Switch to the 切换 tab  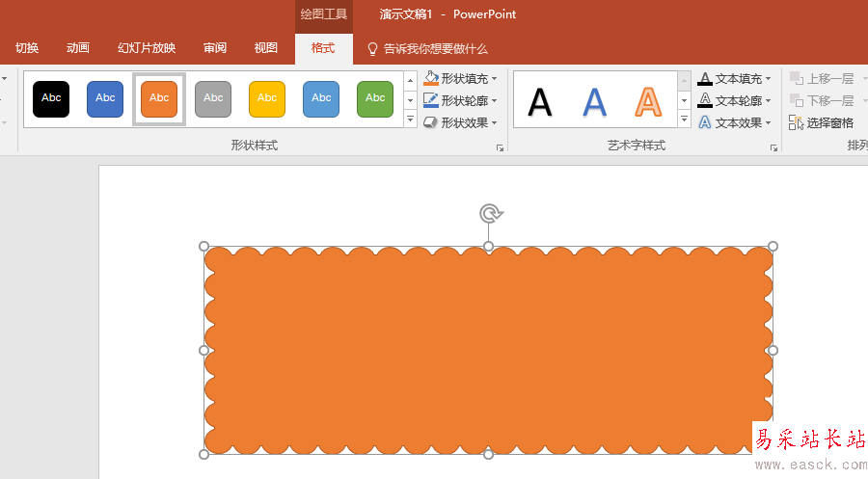coord(27,48)
